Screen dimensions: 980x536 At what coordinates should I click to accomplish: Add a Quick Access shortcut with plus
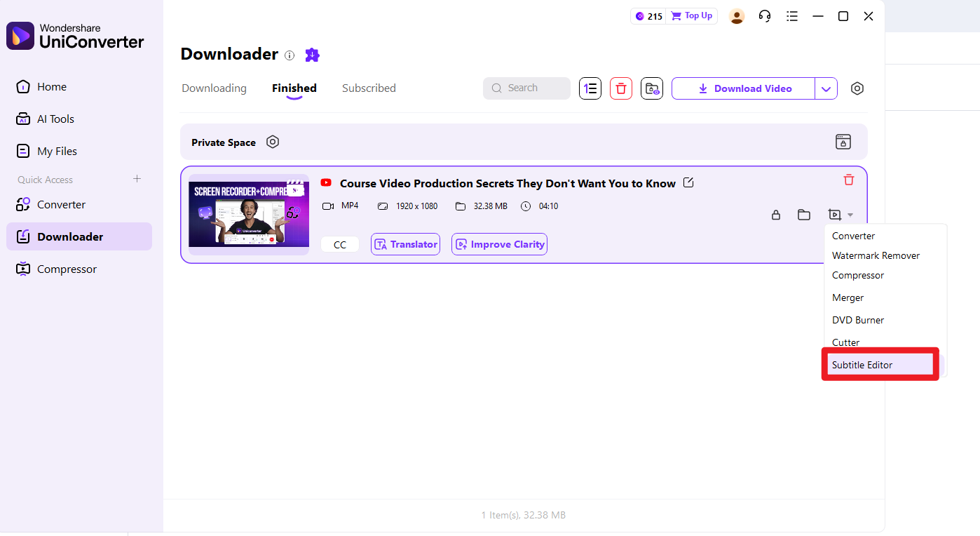click(x=137, y=179)
